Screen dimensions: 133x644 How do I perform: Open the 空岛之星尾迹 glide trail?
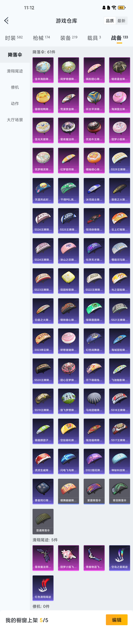119,558
